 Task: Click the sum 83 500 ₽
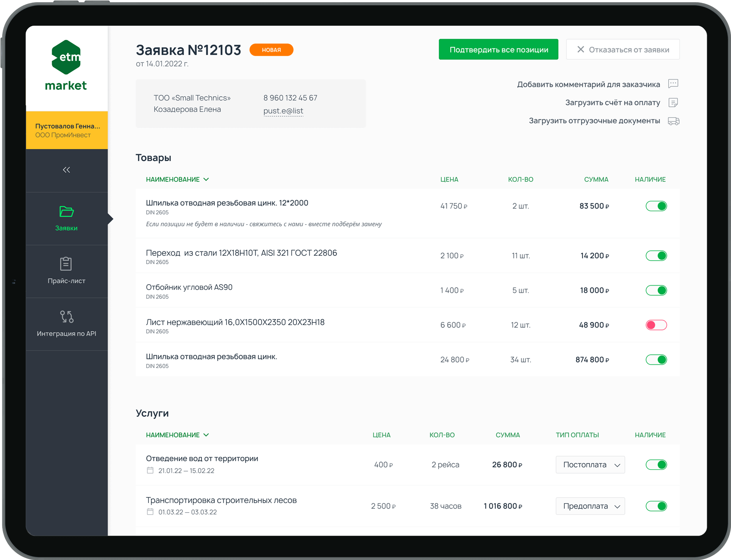point(594,206)
